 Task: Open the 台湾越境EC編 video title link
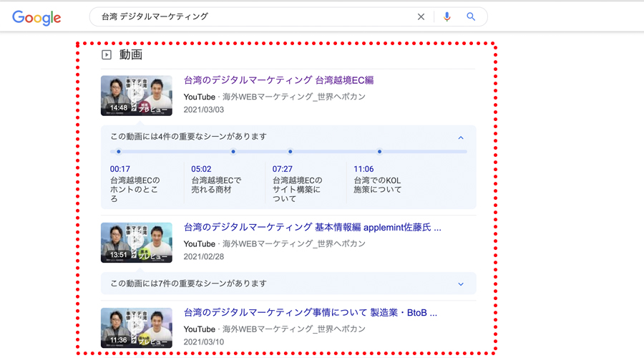click(x=278, y=80)
